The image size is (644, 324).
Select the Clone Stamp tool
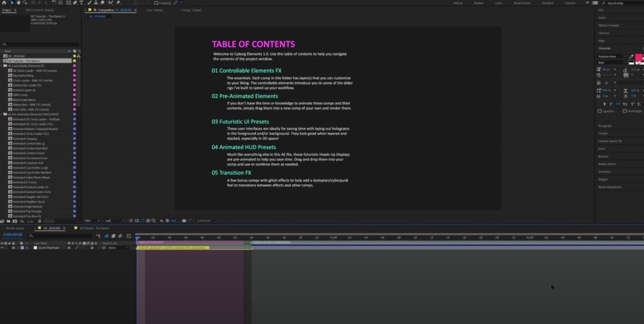(96, 3)
